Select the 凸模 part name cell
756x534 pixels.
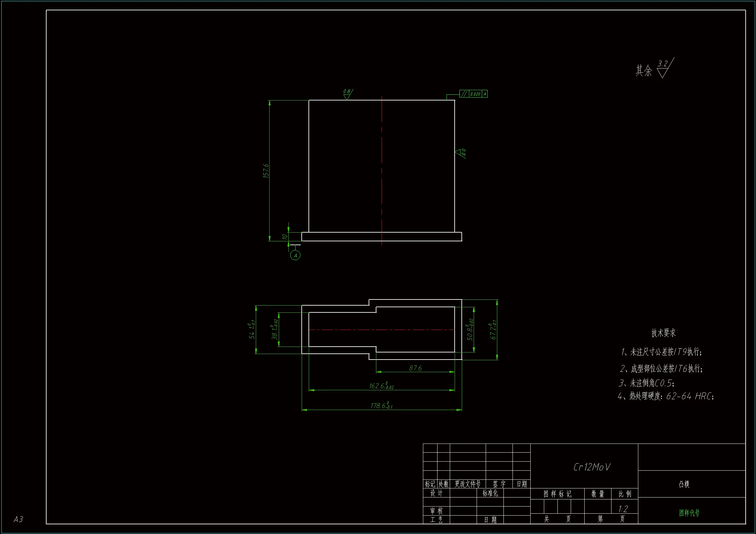tap(684, 484)
